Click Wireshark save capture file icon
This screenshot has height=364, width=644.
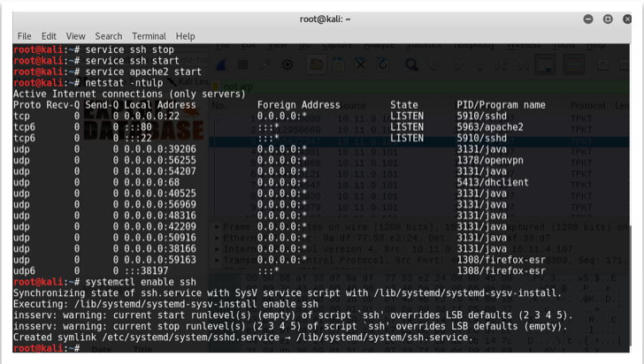point(339,64)
